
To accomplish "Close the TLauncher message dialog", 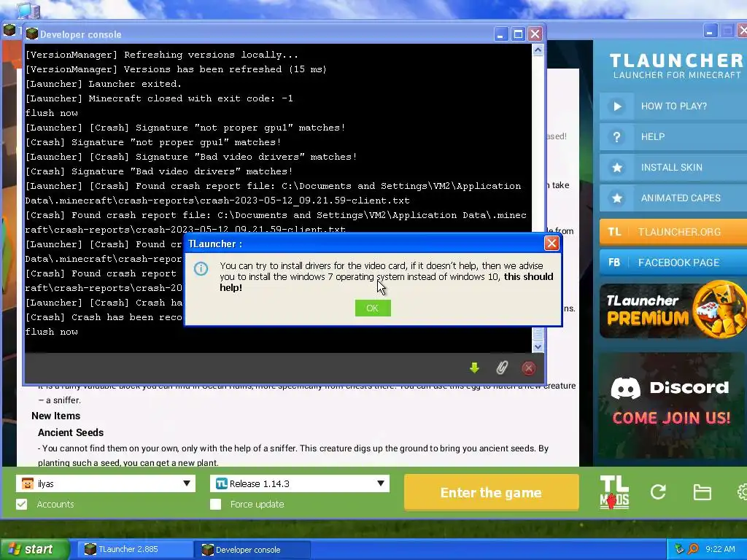I will [x=551, y=244].
